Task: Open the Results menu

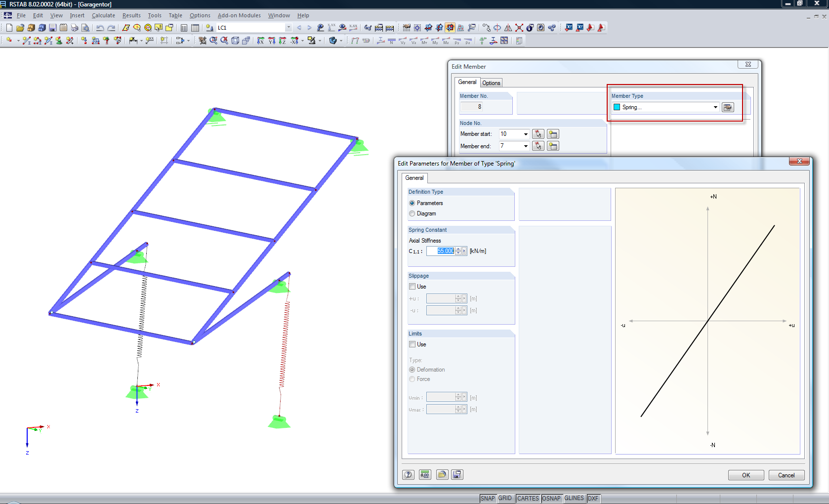Action: (131, 15)
